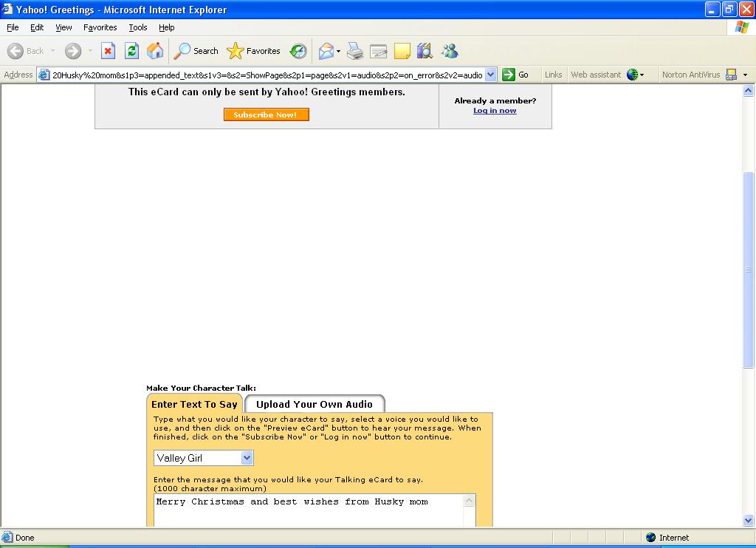Go to the Home page icon
This screenshot has height=548, width=756.
point(155,51)
